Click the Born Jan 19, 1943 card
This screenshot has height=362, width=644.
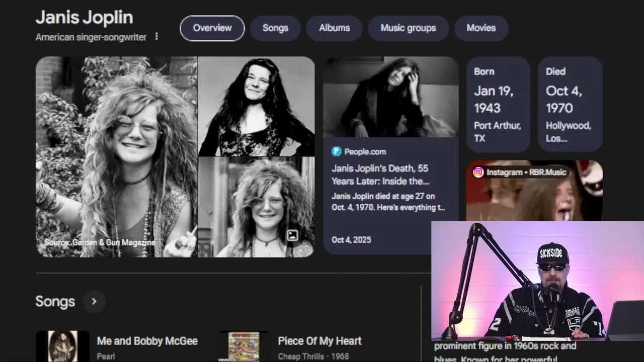tap(498, 104)
